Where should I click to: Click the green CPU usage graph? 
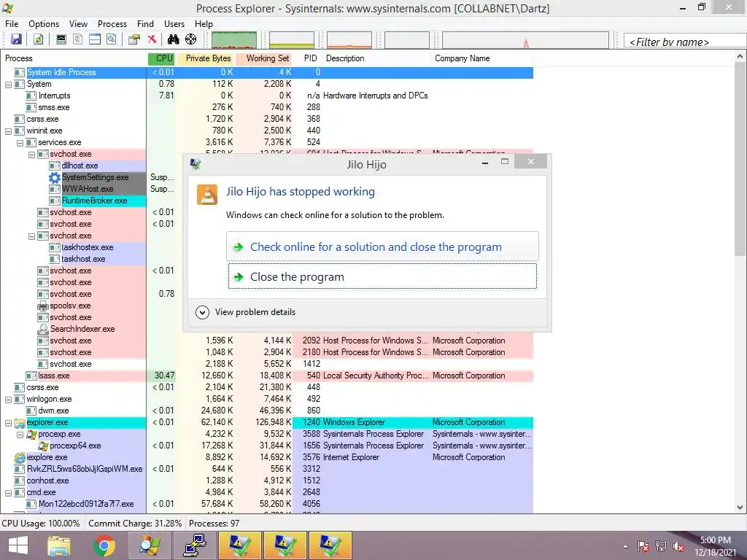[234, 40]
